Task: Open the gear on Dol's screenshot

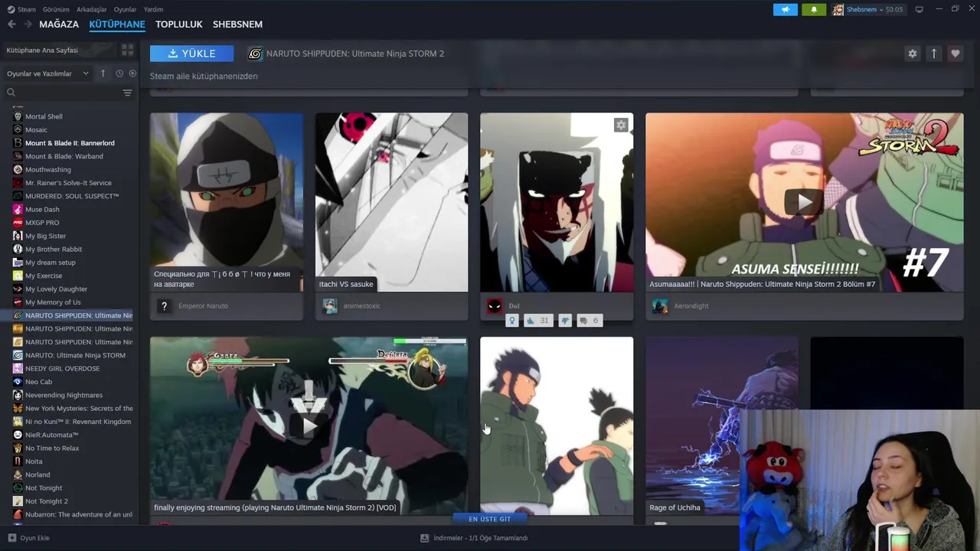Action: tap(621, 125)
